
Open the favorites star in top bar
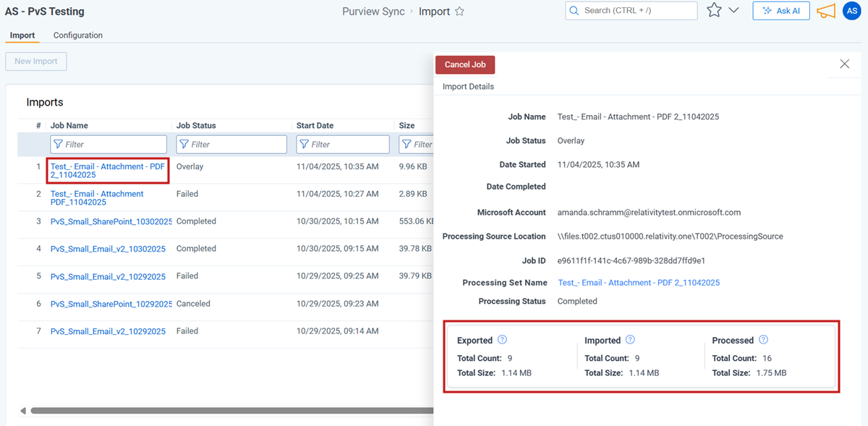point(714,11)
